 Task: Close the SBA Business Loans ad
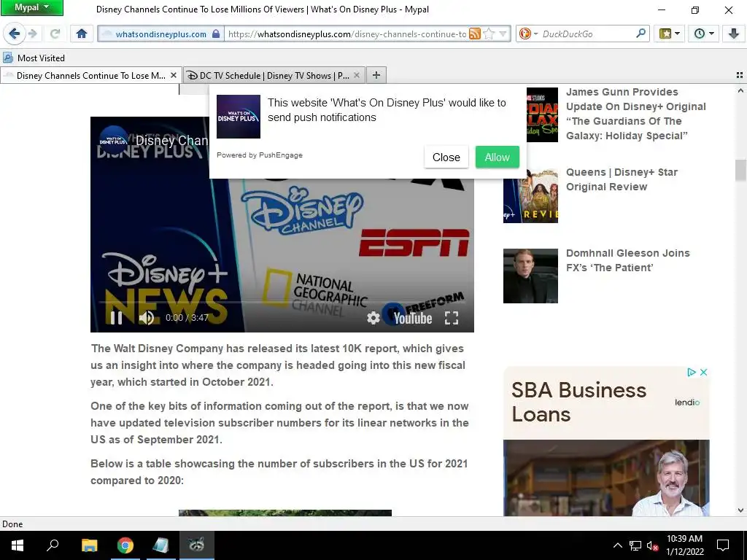point(703,373)
